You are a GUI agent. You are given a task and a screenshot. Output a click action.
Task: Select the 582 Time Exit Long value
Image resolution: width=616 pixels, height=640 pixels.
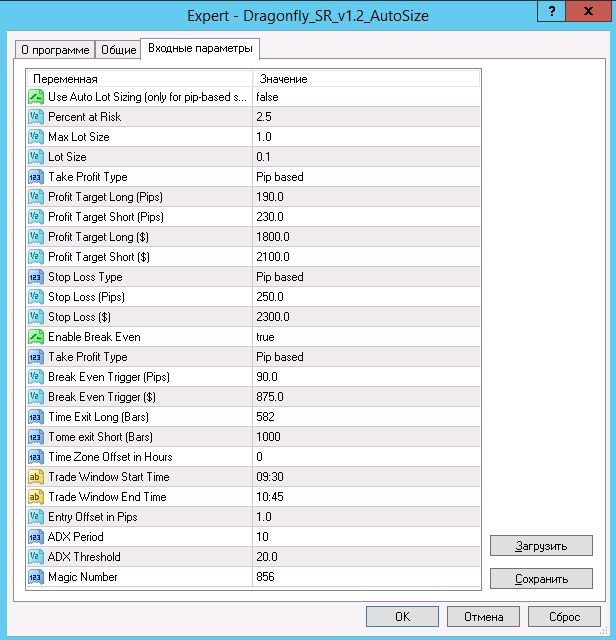coord(366,417)
